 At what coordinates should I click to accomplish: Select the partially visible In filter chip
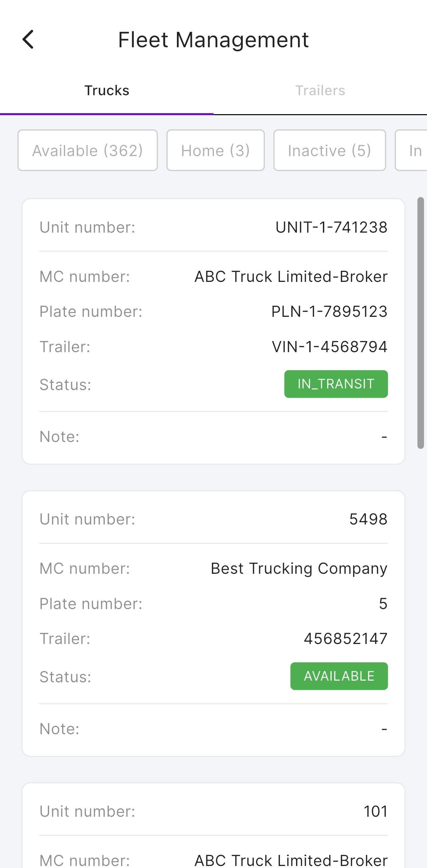tap(411, 150)
